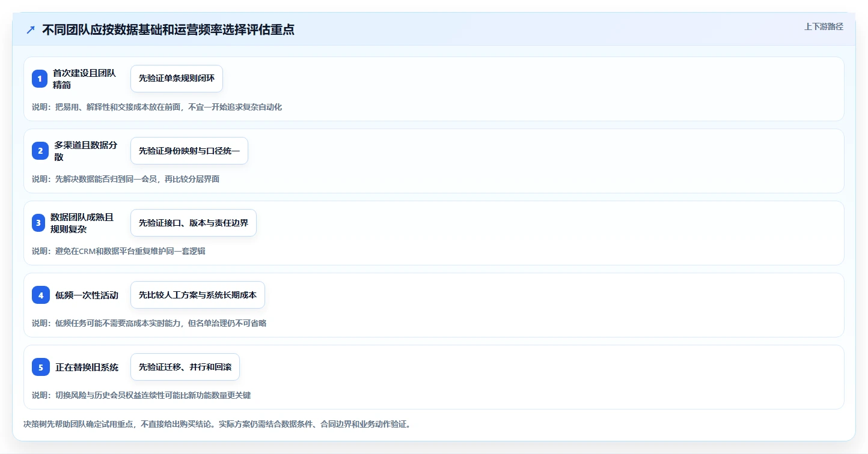Select the number 5 step badge
Image resolution: width=868 pixels, height=454 pixels.
click(40, 367)
